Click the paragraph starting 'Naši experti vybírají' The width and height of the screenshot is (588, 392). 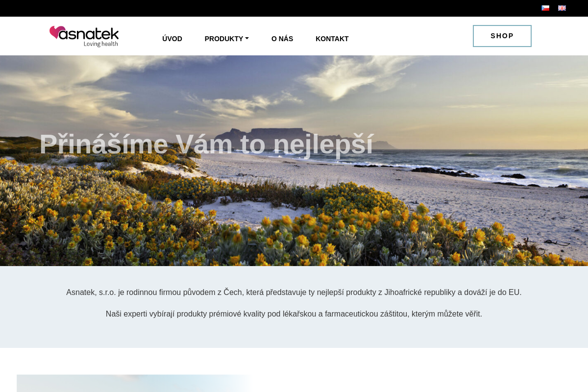pos(294,314)
